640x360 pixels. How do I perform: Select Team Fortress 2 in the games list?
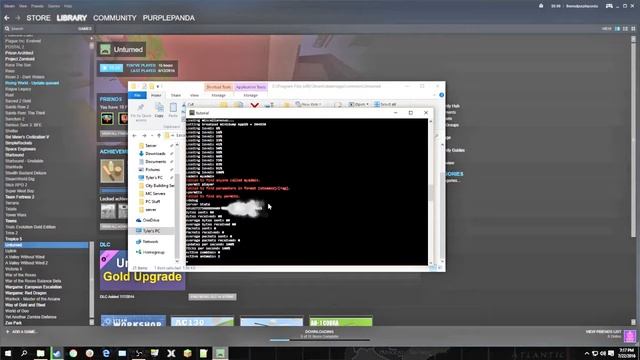tap(20, 197)
